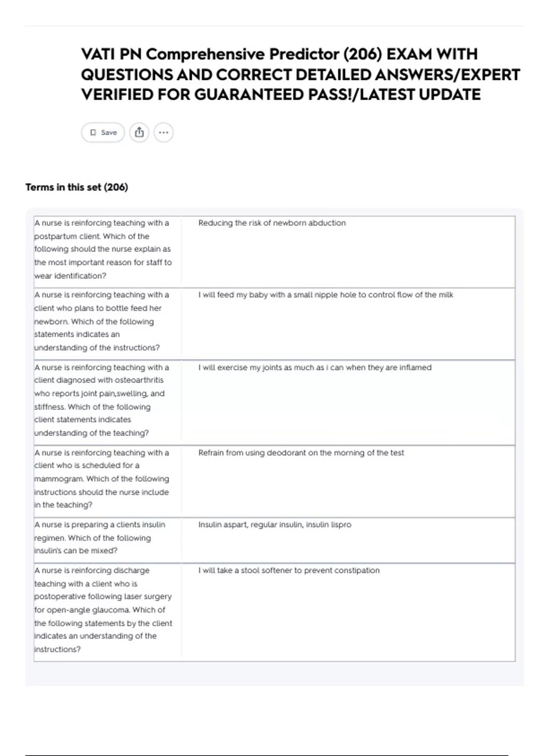Viewport: 534px width, 756px height.
Task: Open the three-dots more options menu
Action: click(x=163, y=133)
